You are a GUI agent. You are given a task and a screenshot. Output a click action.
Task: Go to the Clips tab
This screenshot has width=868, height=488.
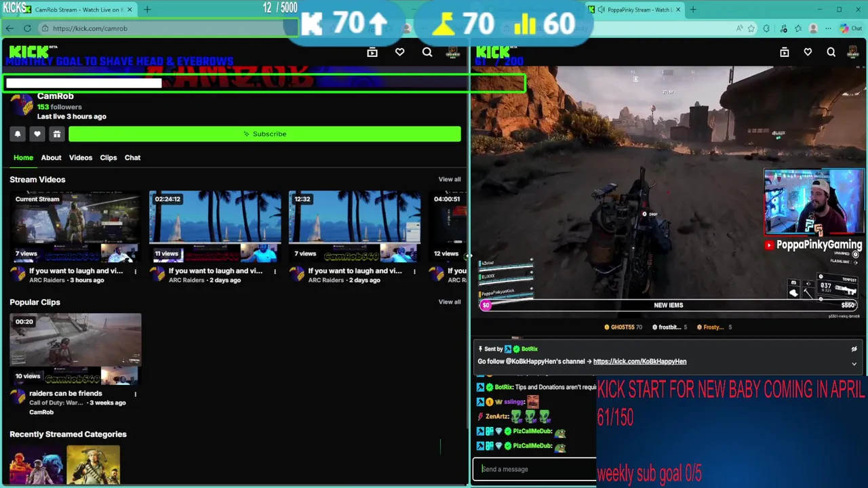(x=108, y=157)
